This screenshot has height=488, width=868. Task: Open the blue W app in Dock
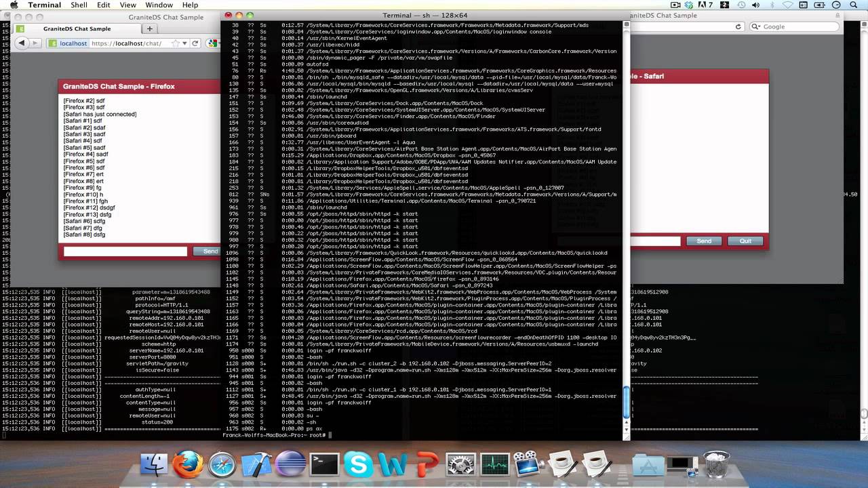393,465
